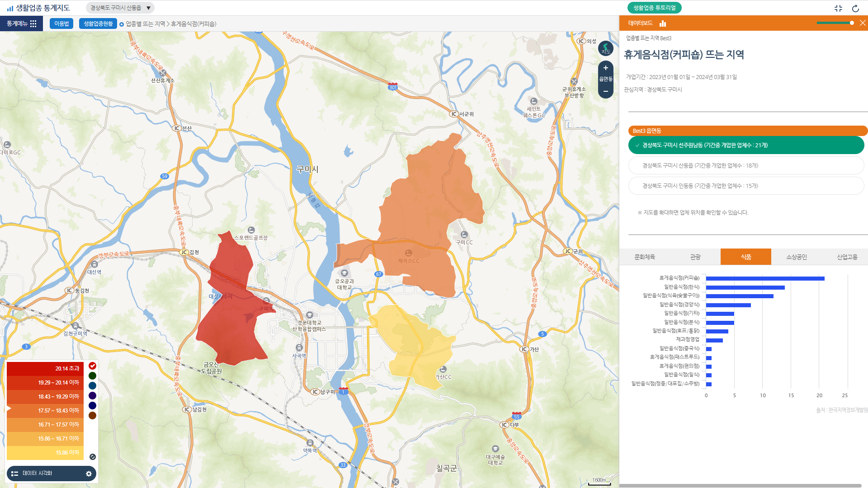Screen dimensions: 868x488
Task: Select the brown legend color
Action: click(92, 415)
